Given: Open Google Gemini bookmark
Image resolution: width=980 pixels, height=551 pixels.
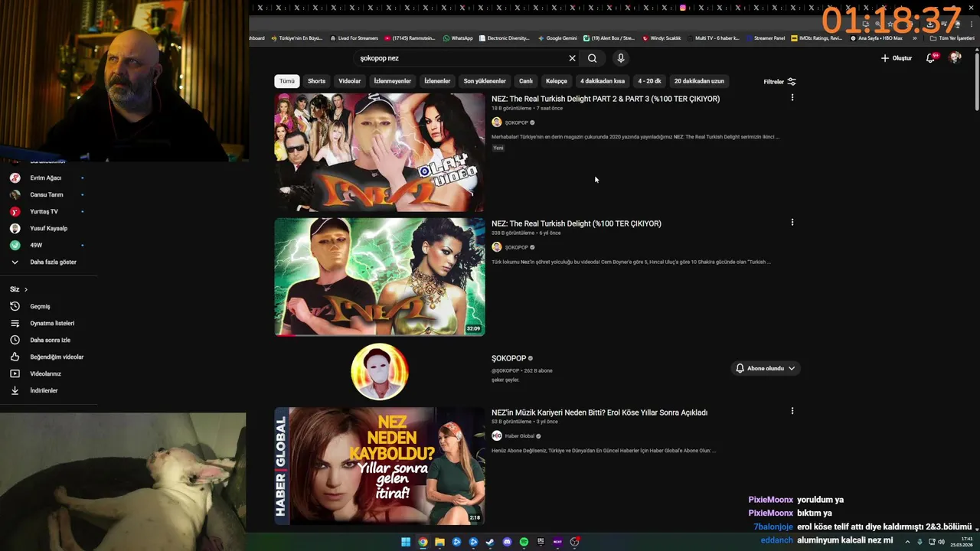Looking at the screenshot, I should click(x=557, y=38).
